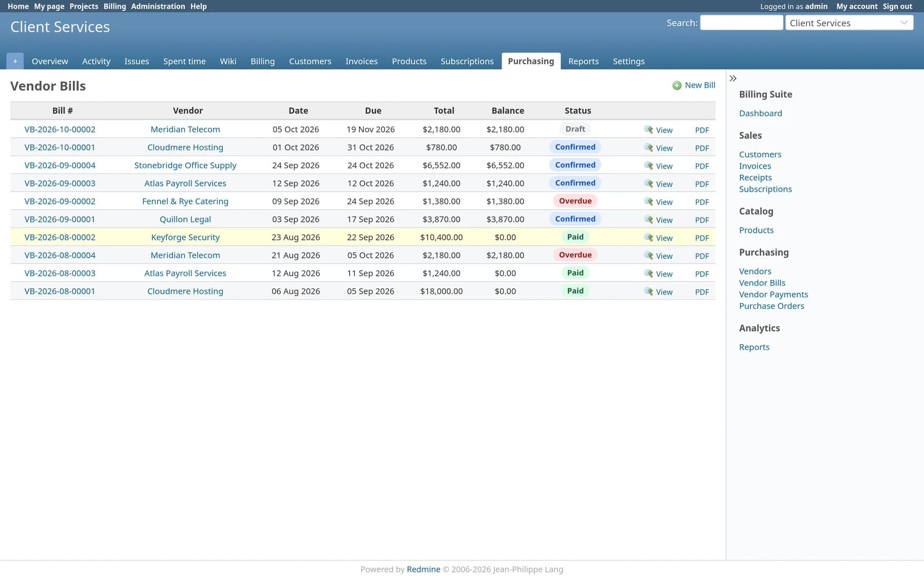The height and width of the screenshot is (578, 924).
Task: Open bill VB-2026-09-00004 link
Action: point(60,165)
